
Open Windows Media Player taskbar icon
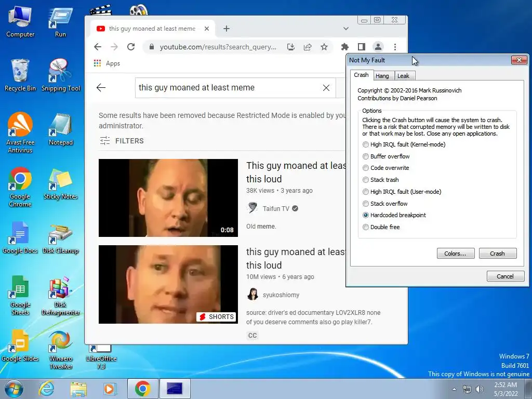click(109, 389)
